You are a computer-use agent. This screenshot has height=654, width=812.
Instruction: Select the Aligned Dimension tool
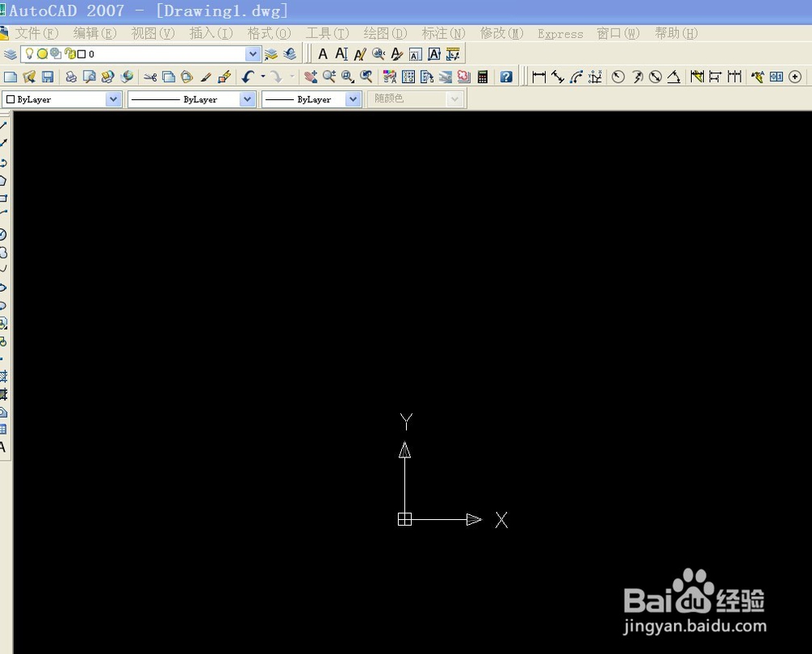558,77
